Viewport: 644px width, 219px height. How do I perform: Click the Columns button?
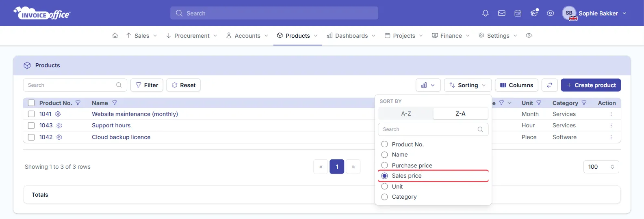[x=516, y=85]
